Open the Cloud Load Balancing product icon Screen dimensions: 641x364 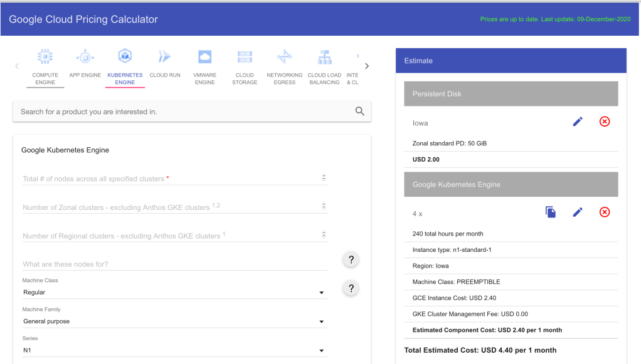[x=324, y=58]
